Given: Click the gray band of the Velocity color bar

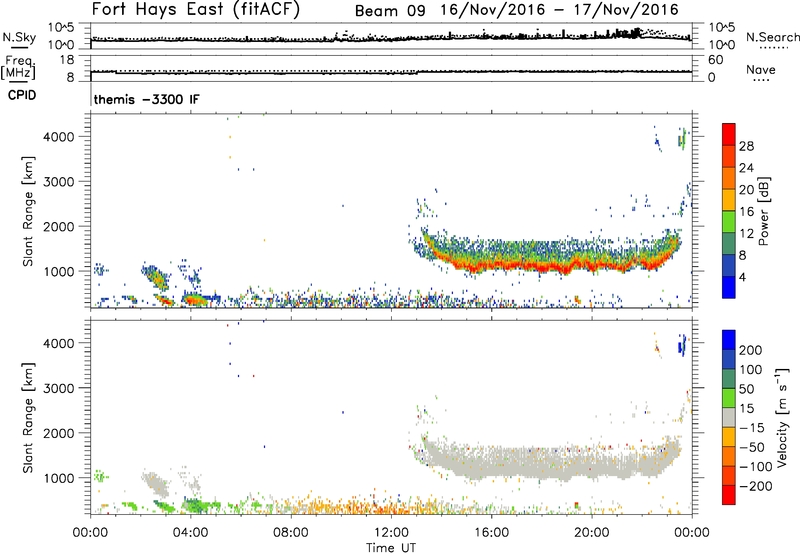Looking at the screenshot, I should 729,417.
